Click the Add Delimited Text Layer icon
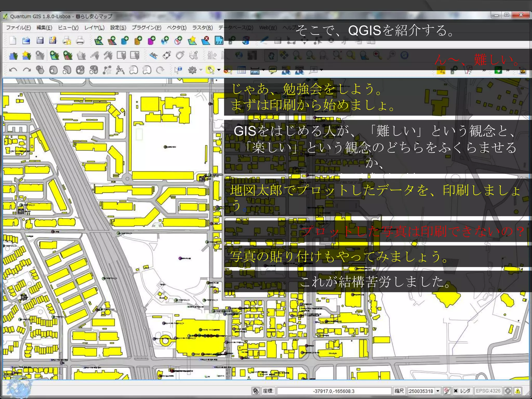 pos(219,41)
